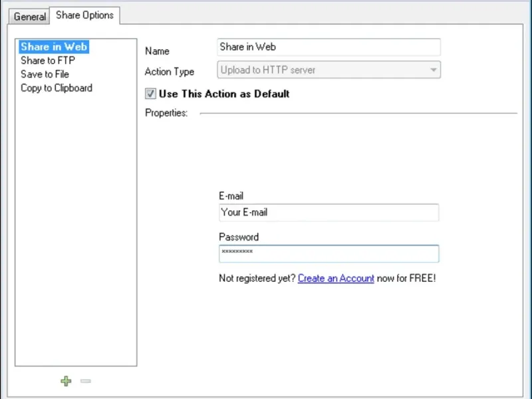Select the Share to FTP action
Screen dimensions: 532x399
pyautogui.click(x=47, y=61)
